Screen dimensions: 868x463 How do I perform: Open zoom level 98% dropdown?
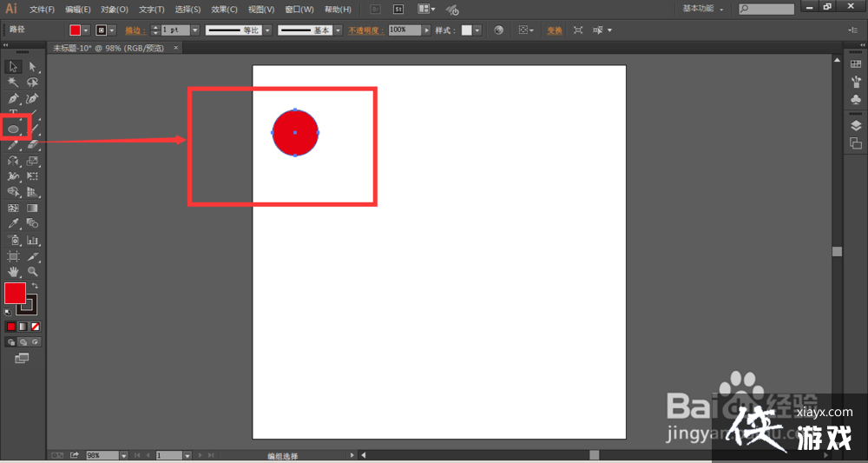(x=124, y=455)
